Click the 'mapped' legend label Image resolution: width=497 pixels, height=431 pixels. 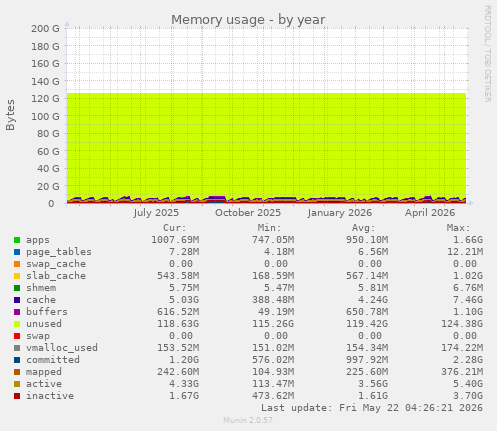[x=44, y=372]
